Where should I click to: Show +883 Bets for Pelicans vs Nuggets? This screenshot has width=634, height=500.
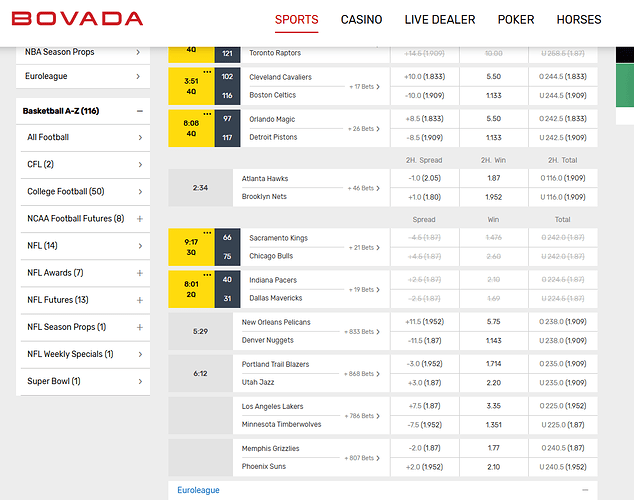359,331
